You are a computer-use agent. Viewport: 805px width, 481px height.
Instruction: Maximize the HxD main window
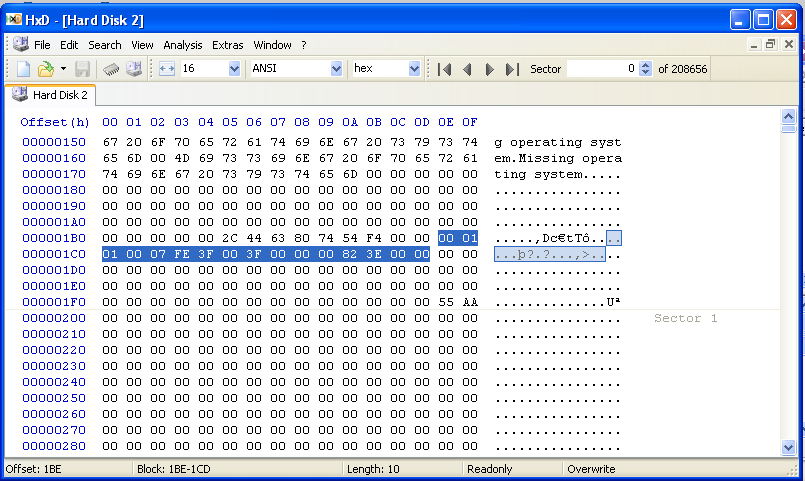763,20
